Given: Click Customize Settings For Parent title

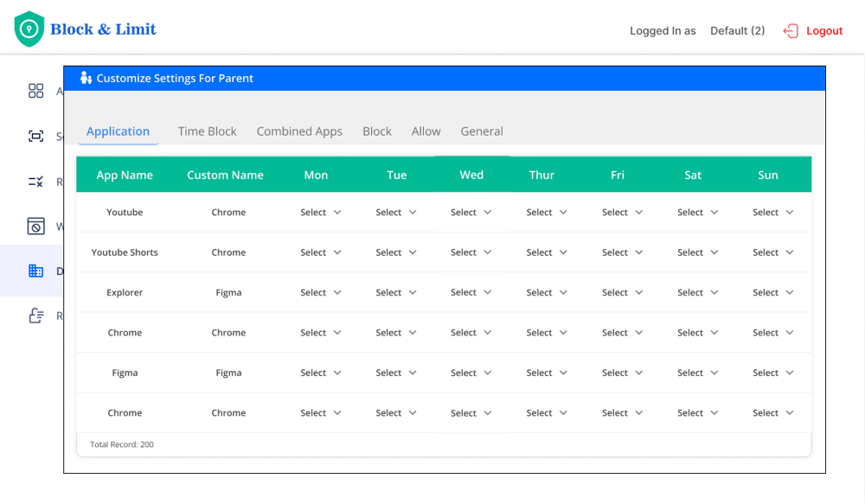Looking at the screenshot, I should [x=175, y=79].
